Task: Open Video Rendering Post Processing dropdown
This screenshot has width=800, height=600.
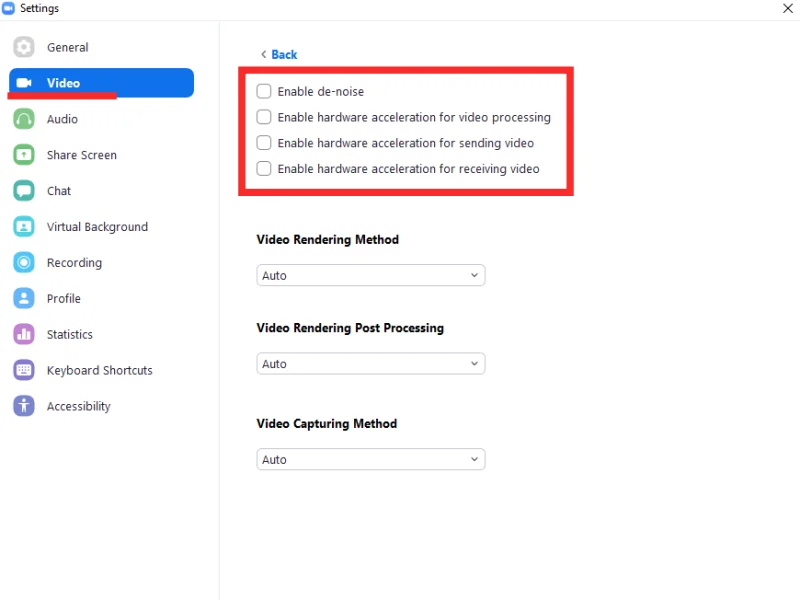Action: (x=370, y=364)
